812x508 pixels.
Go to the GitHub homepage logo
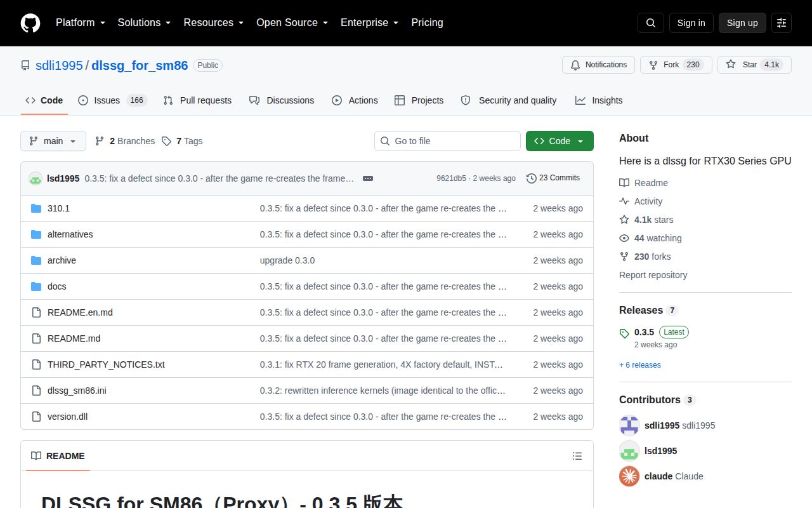[x=30, y=23]
